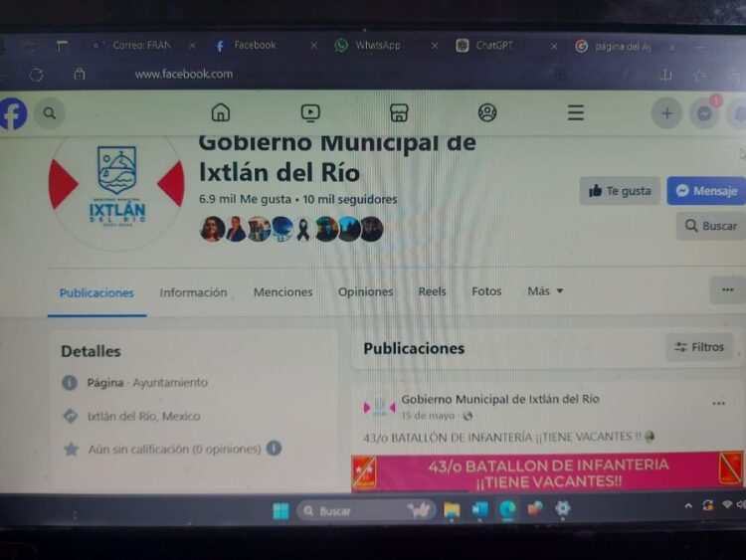Reload the page with refresh icon

coord(36,75)
